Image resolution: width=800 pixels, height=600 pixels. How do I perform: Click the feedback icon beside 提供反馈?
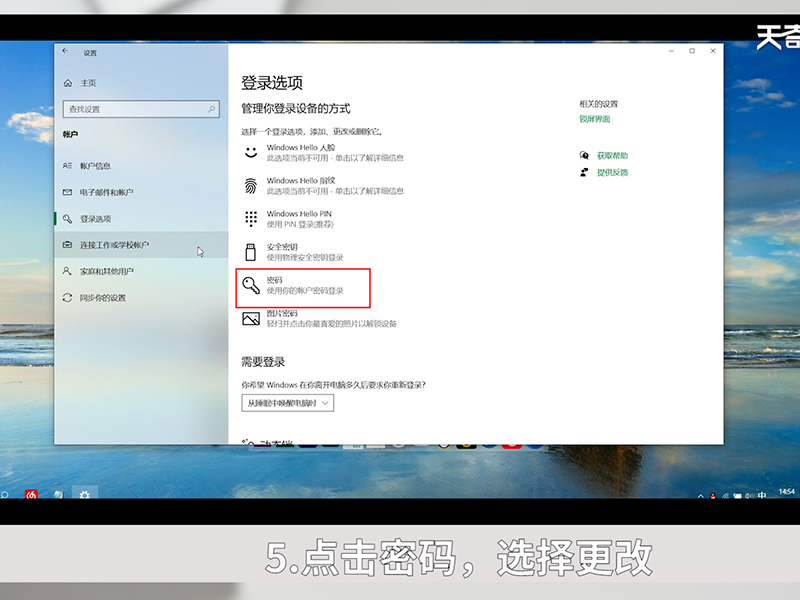click(x=584, y=172)
